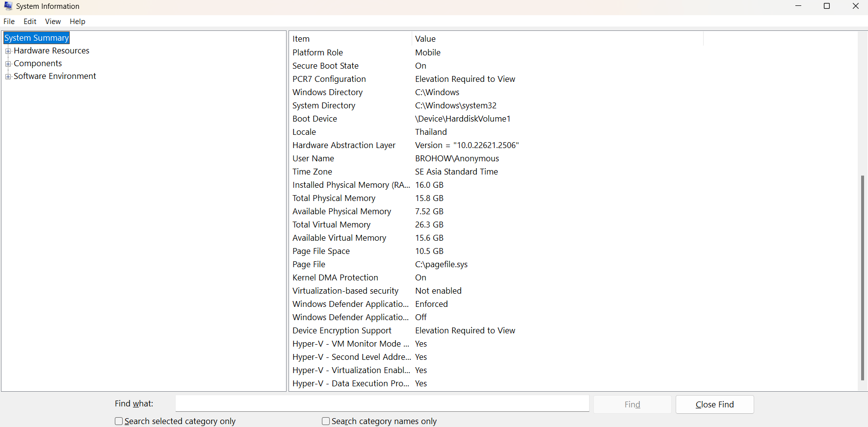Click the C:\pagefile.sys value
Viewport: 868px width, 427px height.
tap(441, 264)
